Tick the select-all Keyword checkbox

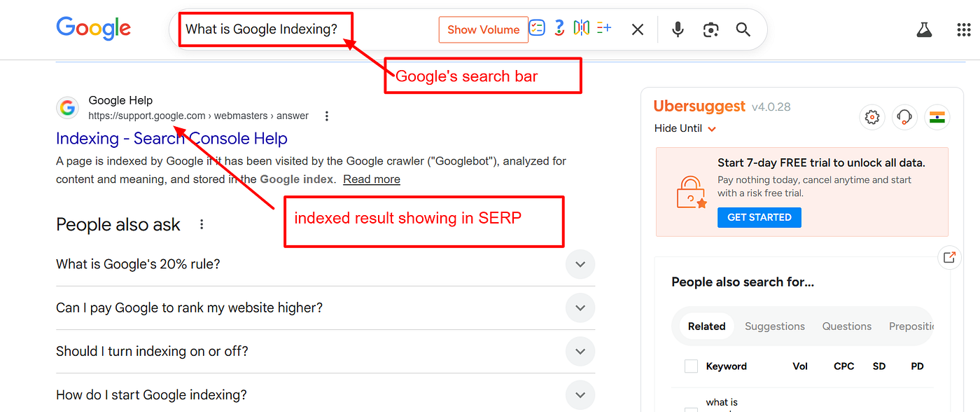(691, 366)
